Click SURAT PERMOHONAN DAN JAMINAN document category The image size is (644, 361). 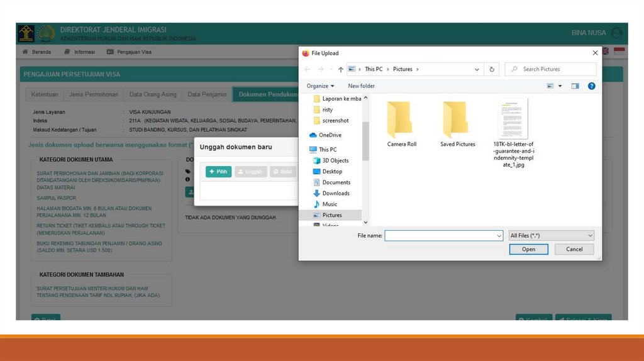pyautogui.click(x=100, y=181)
